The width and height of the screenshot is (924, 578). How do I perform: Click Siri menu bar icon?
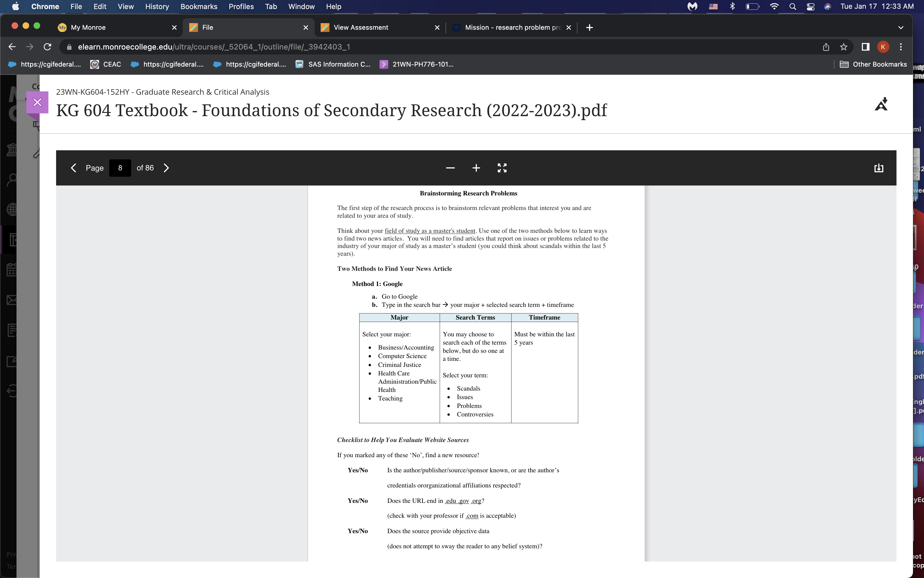[827, 7]
